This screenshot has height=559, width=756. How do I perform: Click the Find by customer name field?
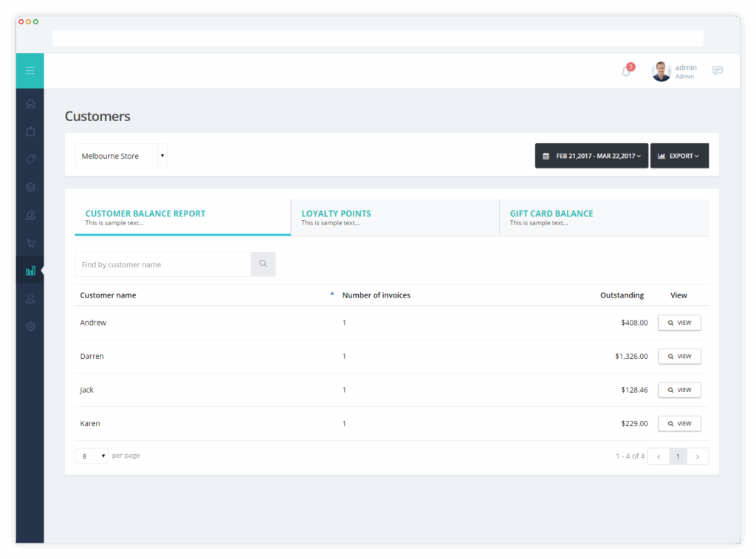click(163, 264)
